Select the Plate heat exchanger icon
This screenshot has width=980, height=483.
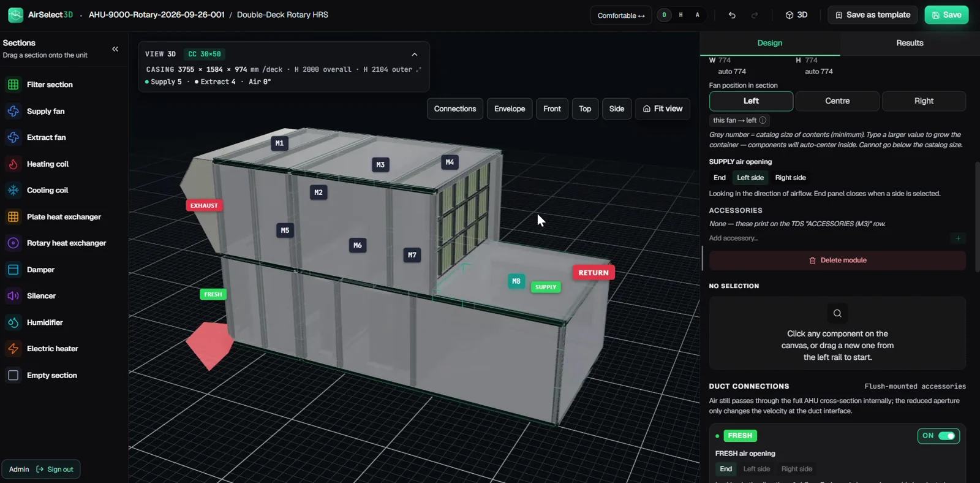click(x=13, y=217)
